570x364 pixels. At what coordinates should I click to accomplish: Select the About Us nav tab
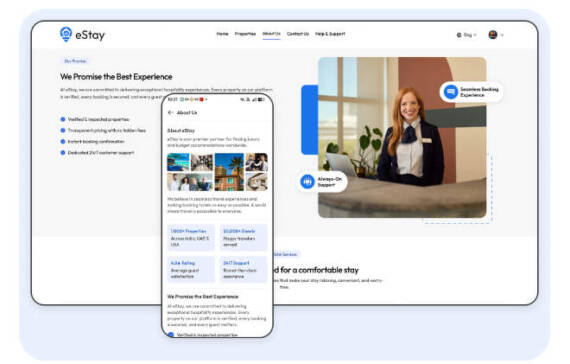coord(271,34)
